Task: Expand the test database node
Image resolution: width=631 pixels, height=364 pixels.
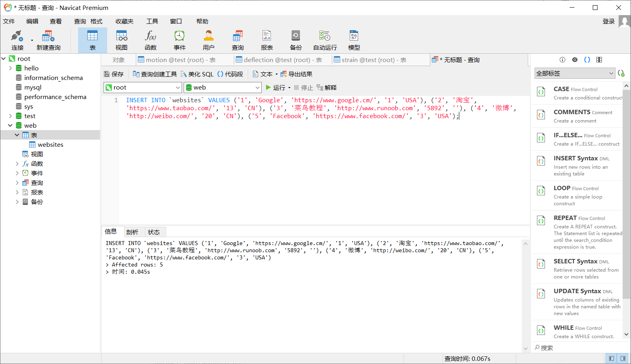Action: (x=10, y=116)
